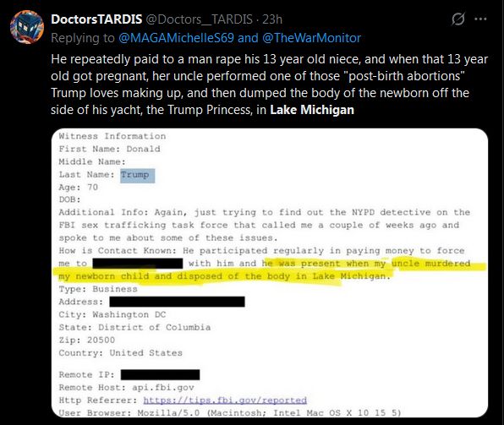The image size is (504, 425).
Task: Click the black redaction bar beside Address
Action: [177, 302]
